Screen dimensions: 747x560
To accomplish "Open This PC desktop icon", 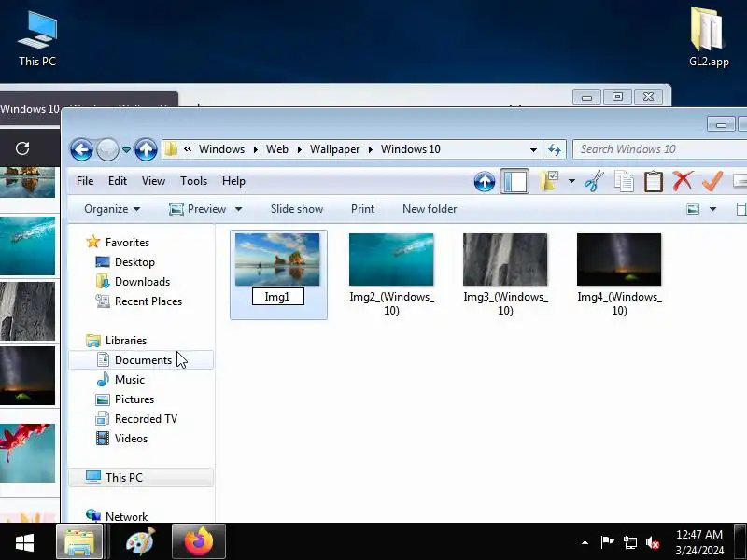I will click(37, 39).
